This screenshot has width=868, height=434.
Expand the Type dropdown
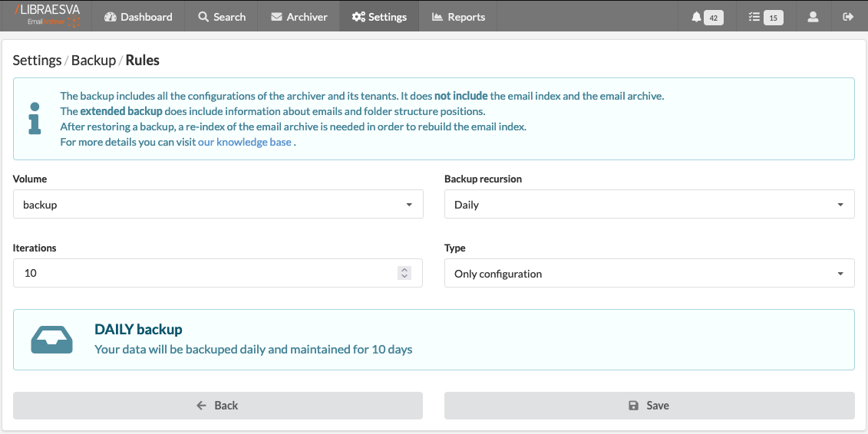[x=649, y=273]
